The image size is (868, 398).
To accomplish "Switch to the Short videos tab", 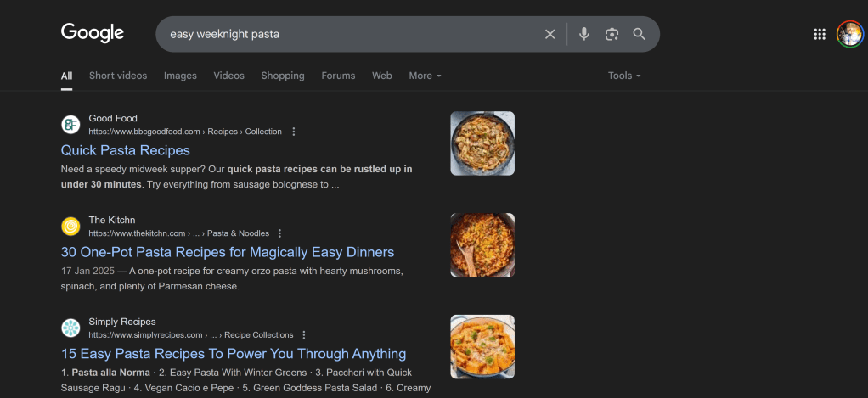I will pos(118,76).
